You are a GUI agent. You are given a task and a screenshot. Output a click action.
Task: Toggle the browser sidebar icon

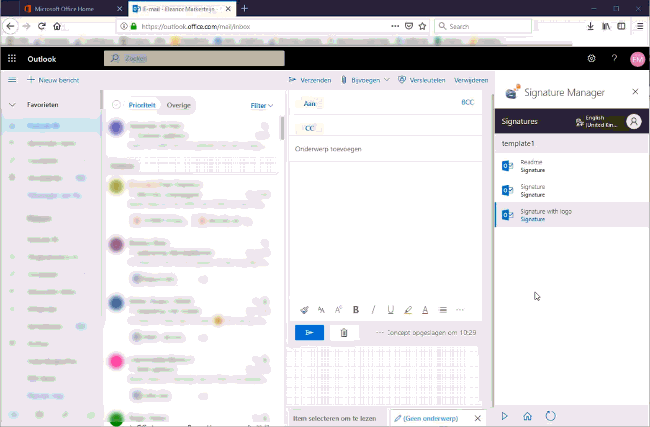(x=621, y=26)
